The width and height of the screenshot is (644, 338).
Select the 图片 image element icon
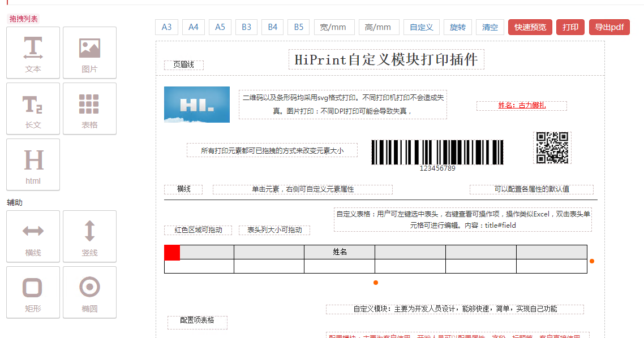(x=89, y=53)
